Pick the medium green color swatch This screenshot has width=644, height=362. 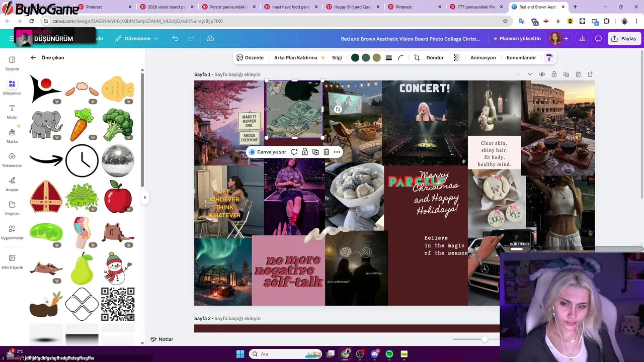366,58
